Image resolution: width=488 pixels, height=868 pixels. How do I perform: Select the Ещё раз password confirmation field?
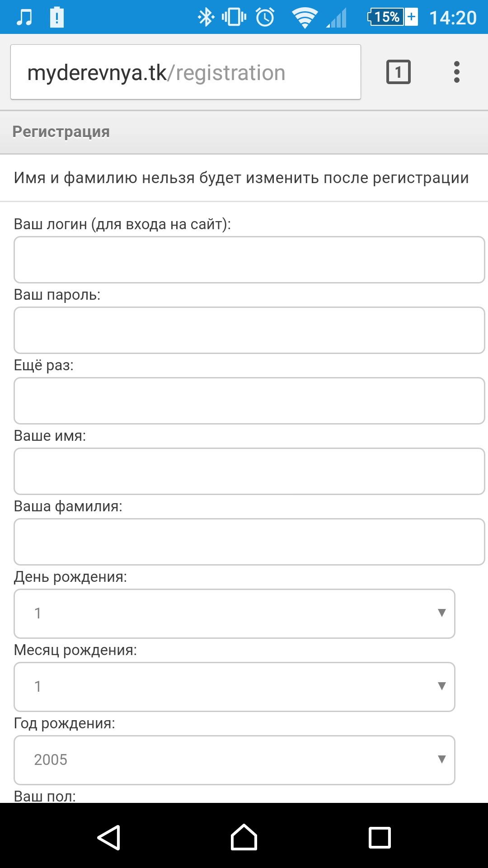point(249,401)
